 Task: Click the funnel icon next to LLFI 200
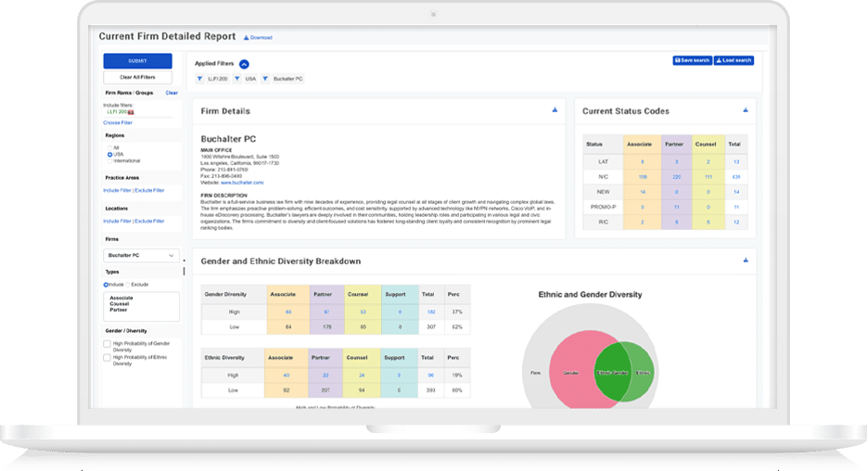199,79
